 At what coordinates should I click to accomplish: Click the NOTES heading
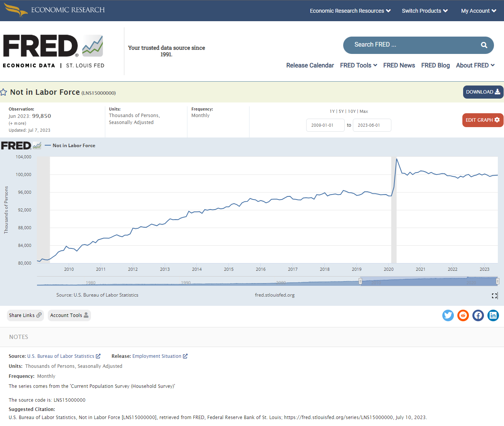[x=19, y=337]
